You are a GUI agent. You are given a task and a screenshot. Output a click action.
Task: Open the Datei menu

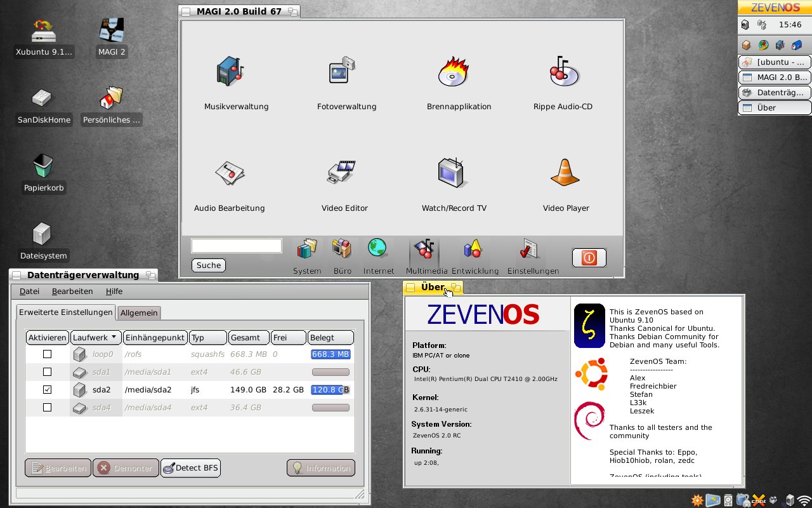point(29,291)
